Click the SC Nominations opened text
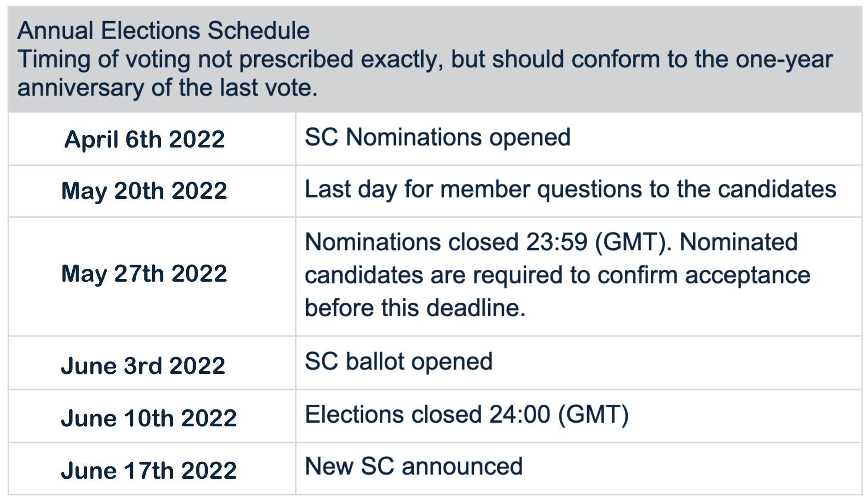 click(x=437, y=137)
